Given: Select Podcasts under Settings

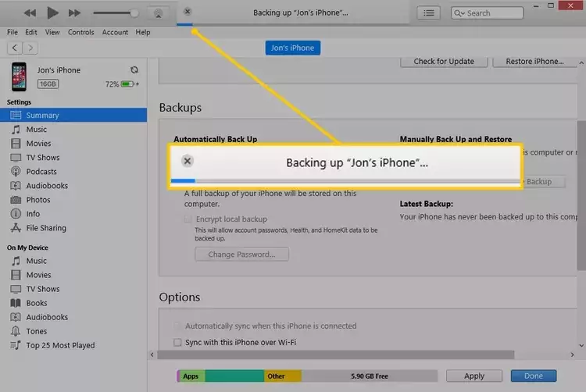Looking at the screenshot, I should [x=41, y=172].
